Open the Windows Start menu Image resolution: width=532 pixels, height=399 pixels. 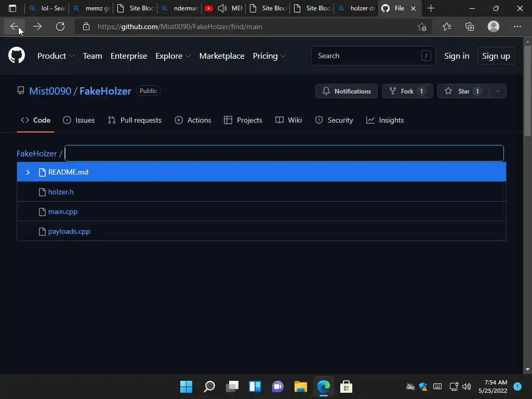186,387
